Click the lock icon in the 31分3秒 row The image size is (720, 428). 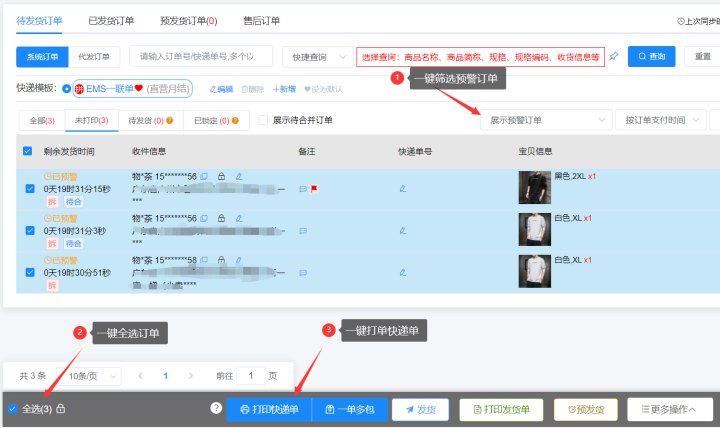coord(221,218)
